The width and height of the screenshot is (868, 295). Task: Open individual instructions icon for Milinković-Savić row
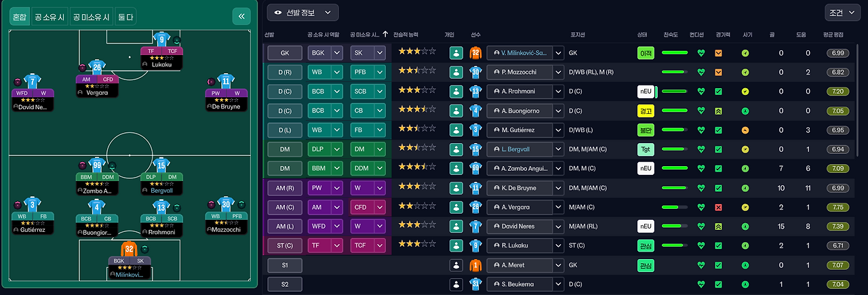point(456,52)
